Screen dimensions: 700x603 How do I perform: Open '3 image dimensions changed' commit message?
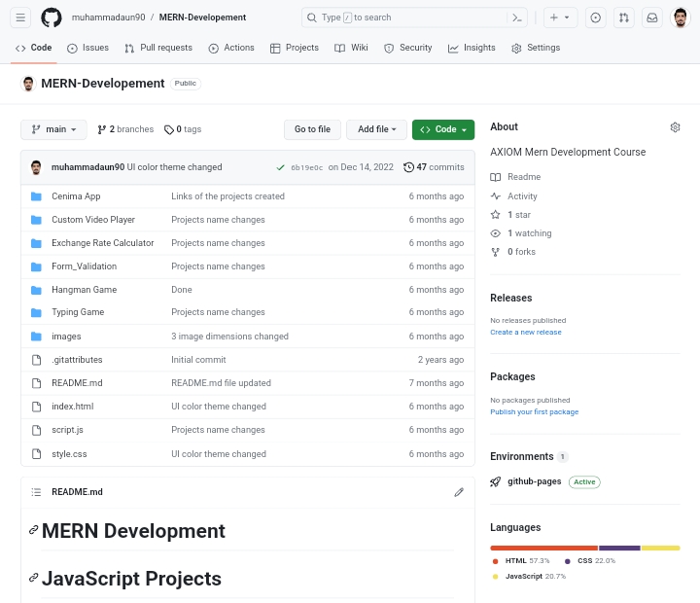(229, 337)
